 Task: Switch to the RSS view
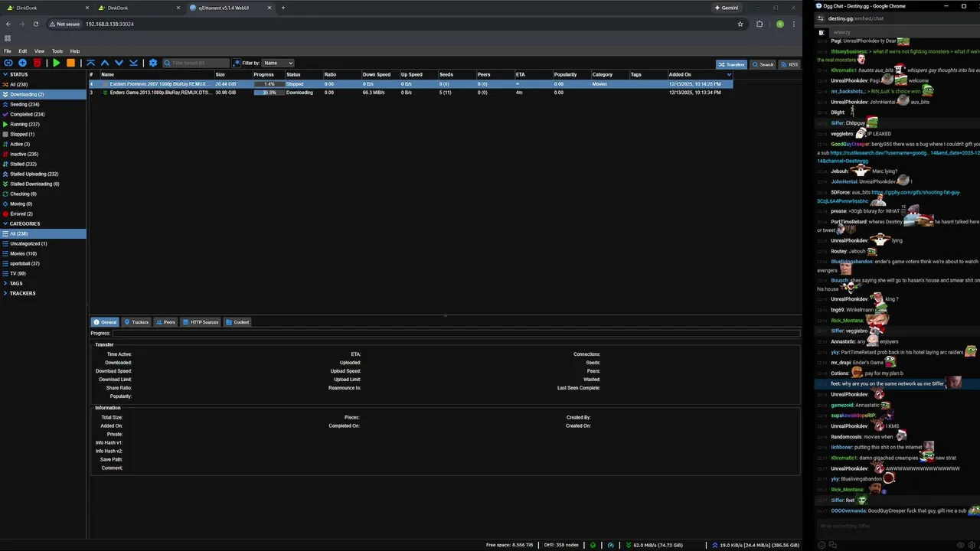(x=789, y=64)
